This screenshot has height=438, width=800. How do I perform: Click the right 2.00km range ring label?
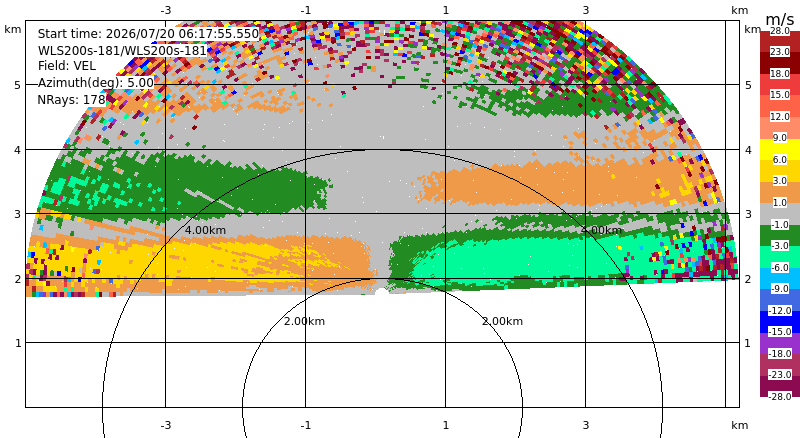click(503, 321)
